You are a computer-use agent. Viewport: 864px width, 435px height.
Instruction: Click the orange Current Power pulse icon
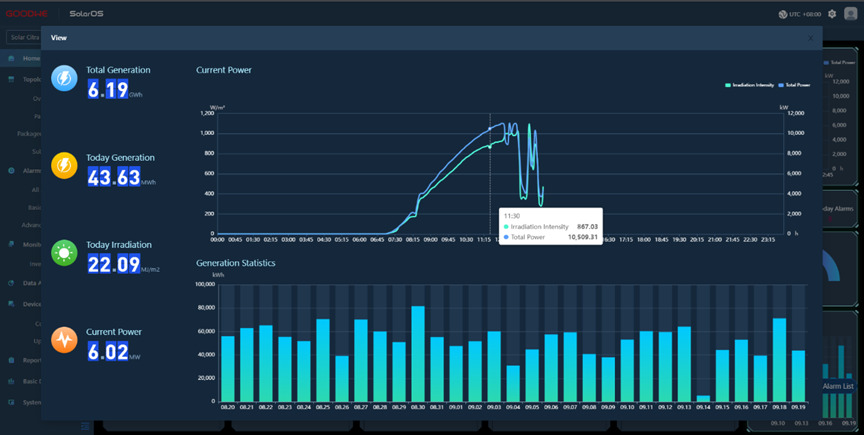[x=64, y=340]
